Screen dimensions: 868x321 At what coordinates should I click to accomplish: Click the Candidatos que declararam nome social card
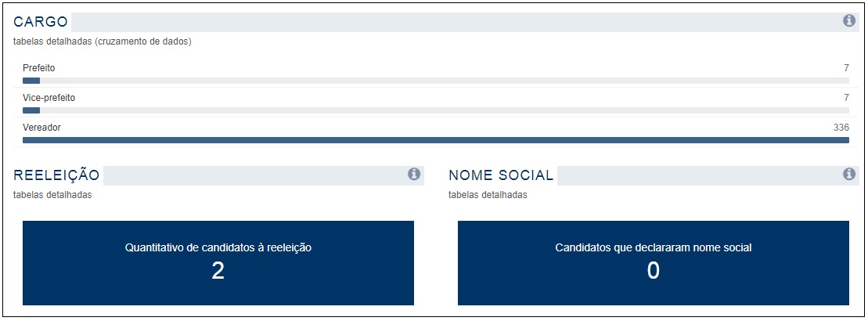click(654, 263)
